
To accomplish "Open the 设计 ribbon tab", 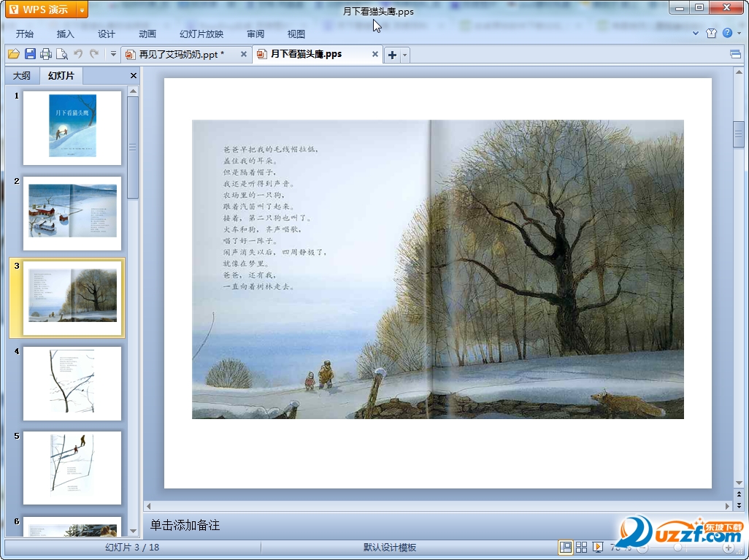I will coord(107,34).
